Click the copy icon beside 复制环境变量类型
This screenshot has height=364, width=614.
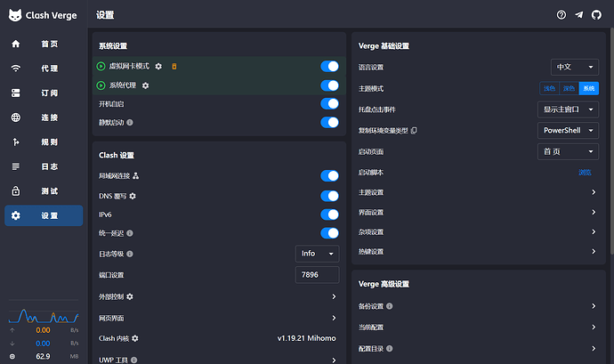coord(414,131)
